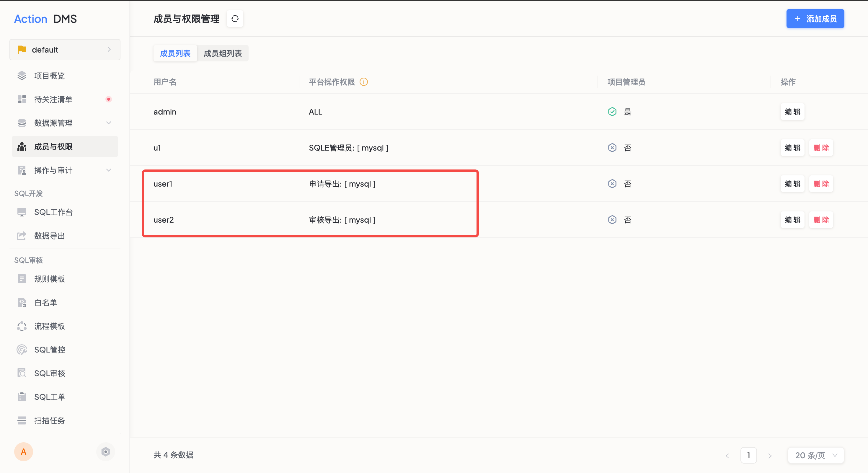Click the 数据导出 export icon
Screen dimensions: 868x473
22,236
